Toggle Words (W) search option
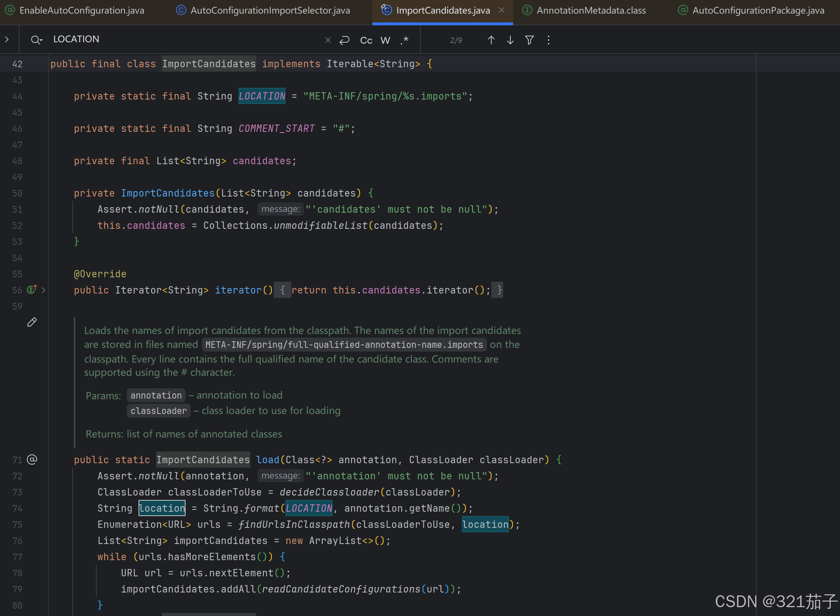Image resolution: width=840 pixels, height=616 pixels. pos(385,40)
